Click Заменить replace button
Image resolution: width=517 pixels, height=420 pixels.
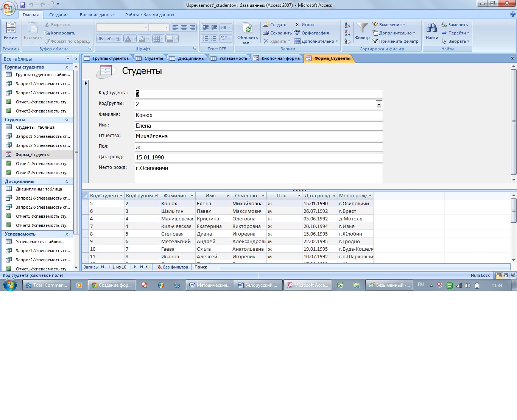click(x=455, y=25)
